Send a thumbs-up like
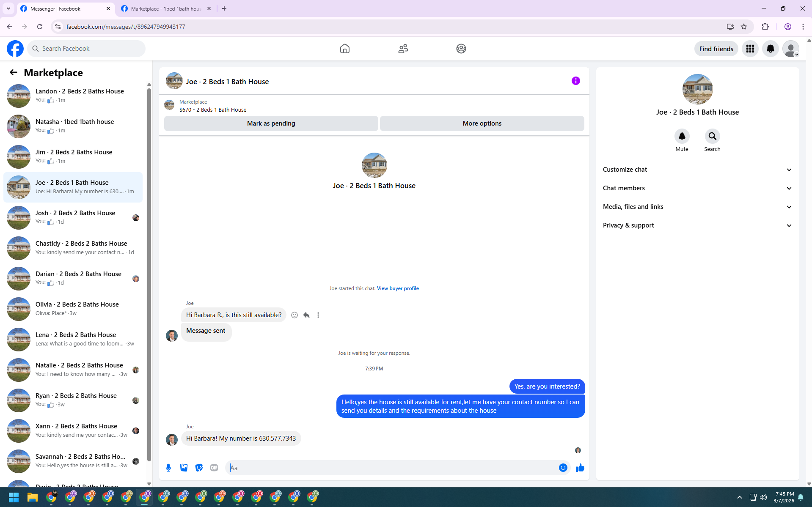The image size is (812, 507). tap(580, 468)
